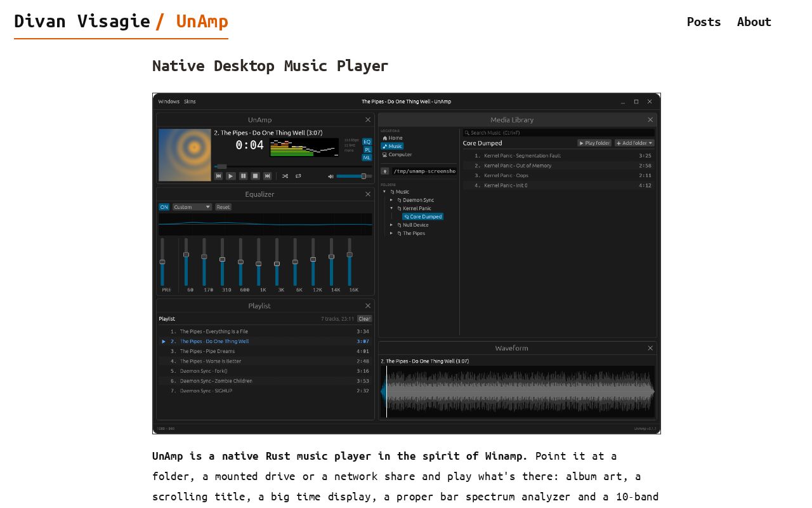The image size is (812, 508).
Task: Mute audio with the speaker icon
Action: (x=331, y=176)
